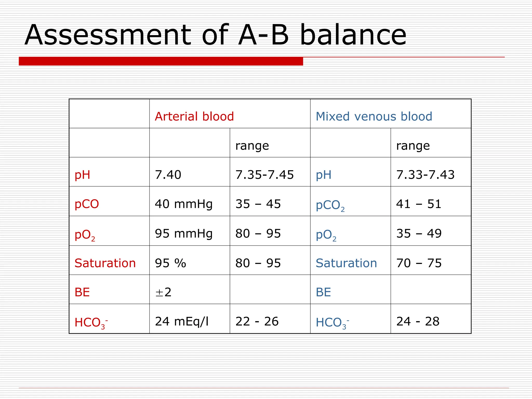Image resolution: width=532 pixels, height=399 pixels.
Task: Click the '95 %' saturation value
Action: point(170,263)
